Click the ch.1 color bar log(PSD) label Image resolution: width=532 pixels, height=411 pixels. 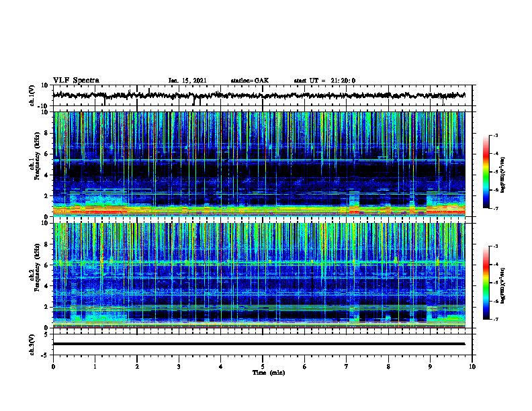503,175
